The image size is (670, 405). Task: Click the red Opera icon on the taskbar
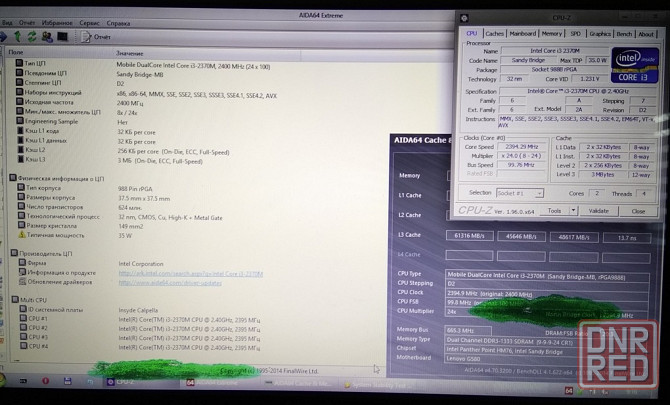coord(46,381)
